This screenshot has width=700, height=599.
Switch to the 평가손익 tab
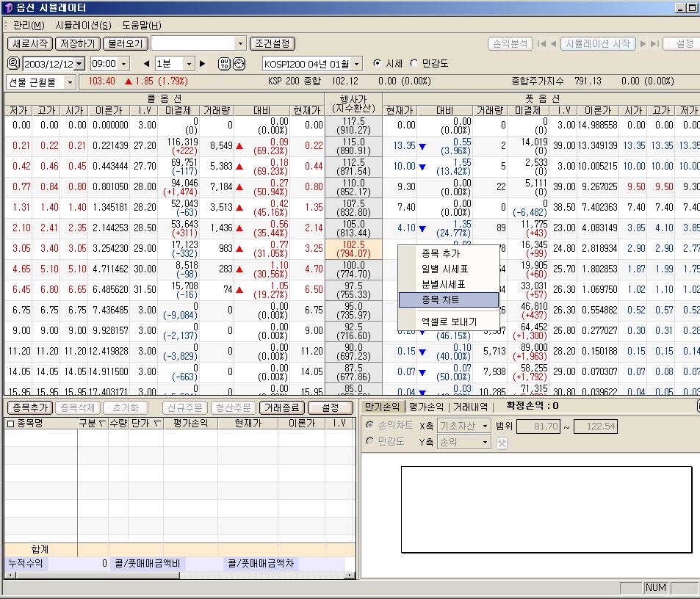426,406
